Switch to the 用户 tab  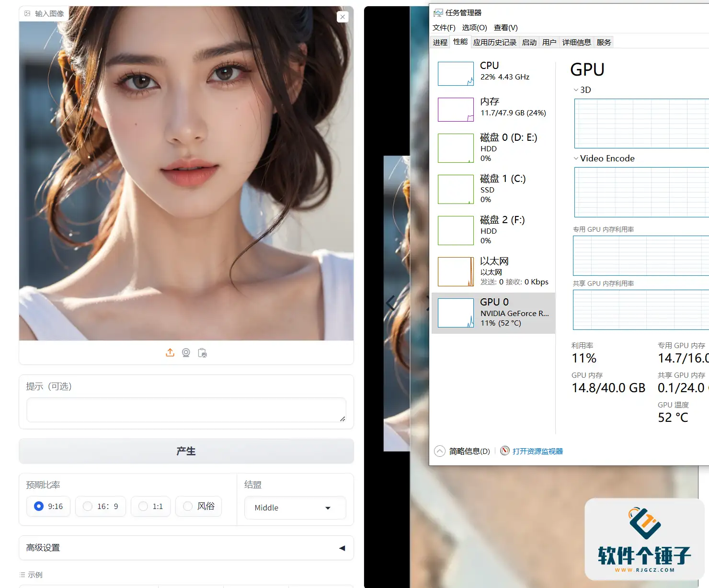[549, 42]
